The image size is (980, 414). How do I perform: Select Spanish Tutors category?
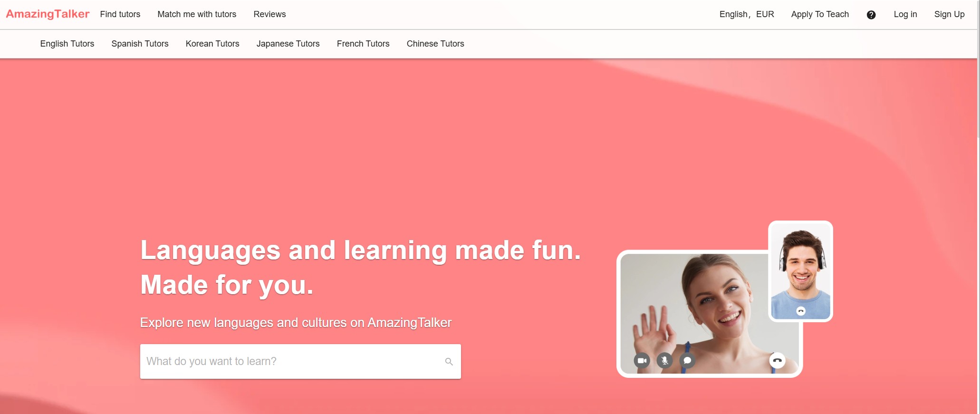[140, 44]
